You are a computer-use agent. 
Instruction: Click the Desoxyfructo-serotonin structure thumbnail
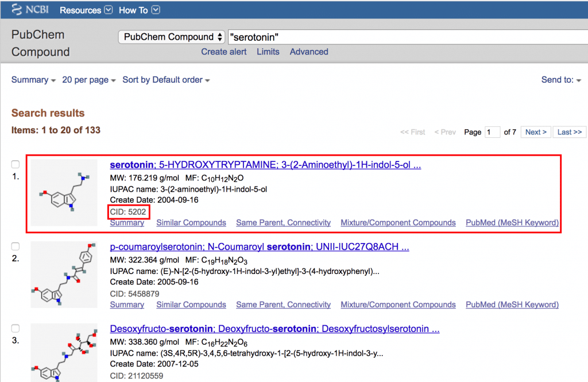64,353
